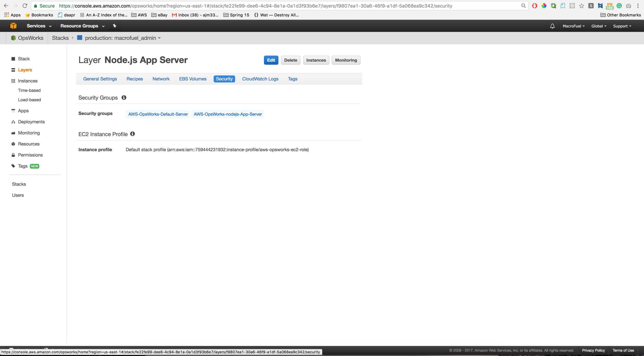Viewport: 644px width, 356px height.
Task: Click the Layers icon in sidebar
Action: [x=13, y=70]
